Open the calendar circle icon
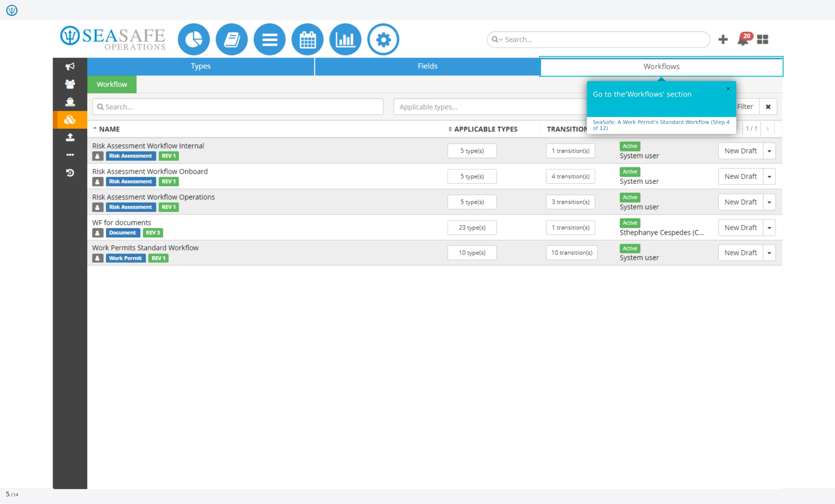The height and width of the screenshot is (504, 835). point(307,40)
